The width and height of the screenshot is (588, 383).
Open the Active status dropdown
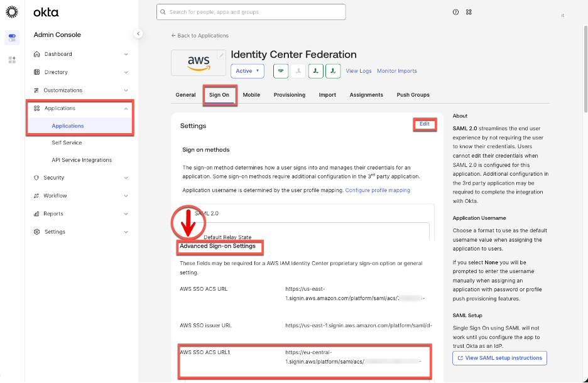[247, 71]
